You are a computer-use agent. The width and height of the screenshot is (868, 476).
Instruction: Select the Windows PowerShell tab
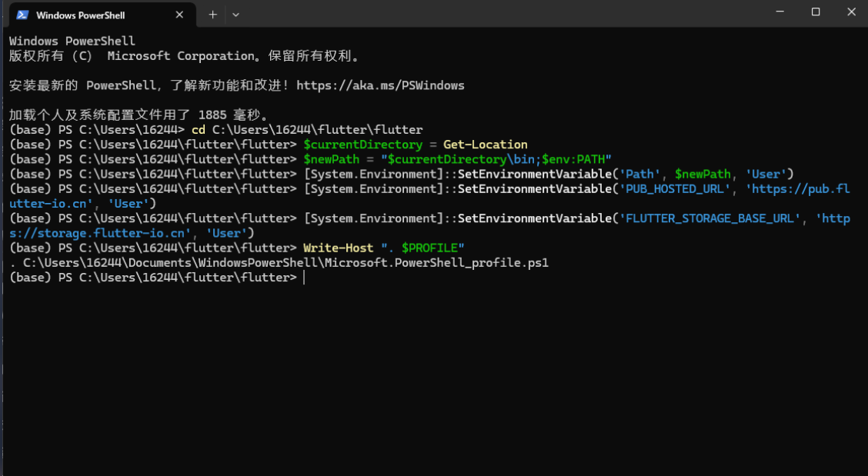102,15
